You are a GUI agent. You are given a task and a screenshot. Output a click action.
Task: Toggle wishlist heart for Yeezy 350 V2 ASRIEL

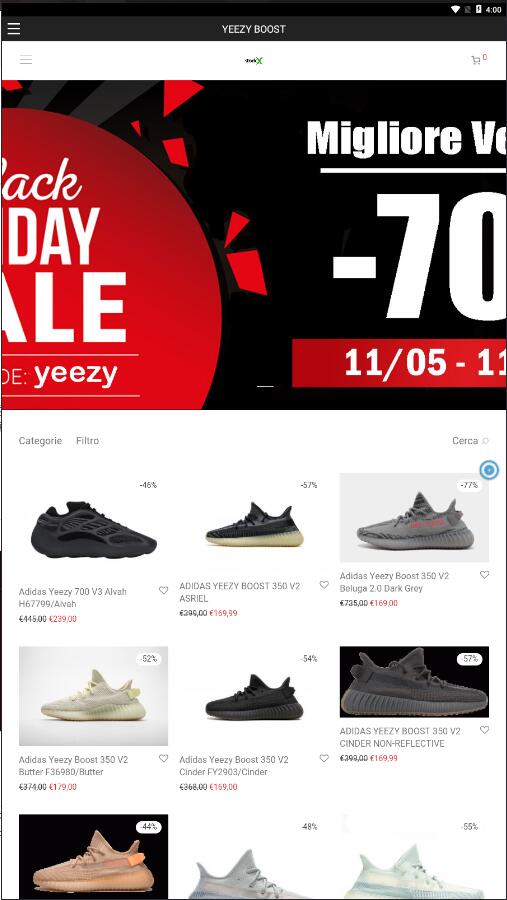(x=324, y=584)
